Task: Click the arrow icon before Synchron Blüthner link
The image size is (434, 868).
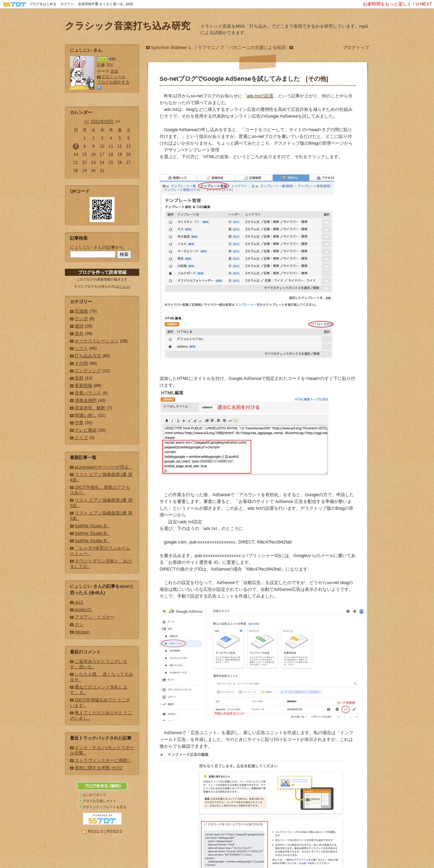Action: (x=148, y=48)
